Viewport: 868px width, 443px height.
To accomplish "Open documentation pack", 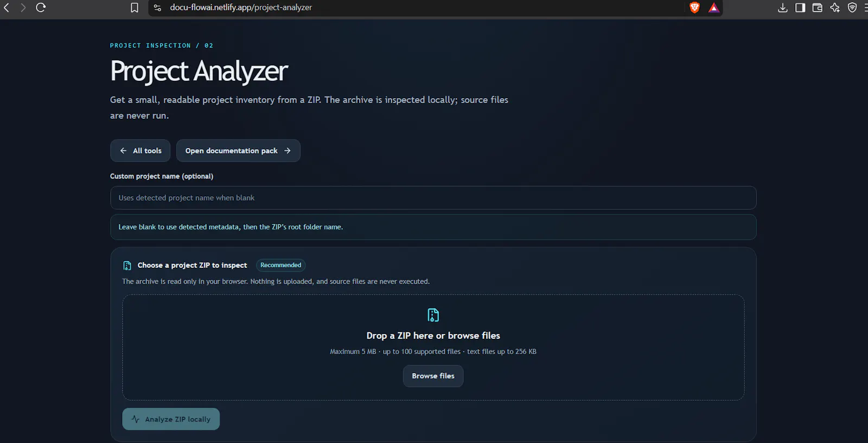I will (x=238, y=151).
